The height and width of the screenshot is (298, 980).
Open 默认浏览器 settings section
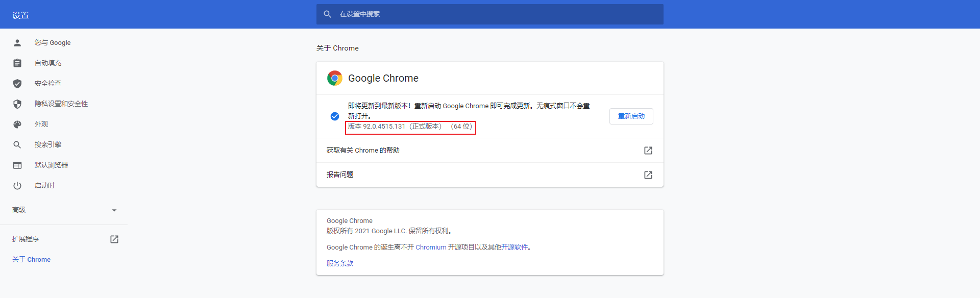[x=51, y=165]
